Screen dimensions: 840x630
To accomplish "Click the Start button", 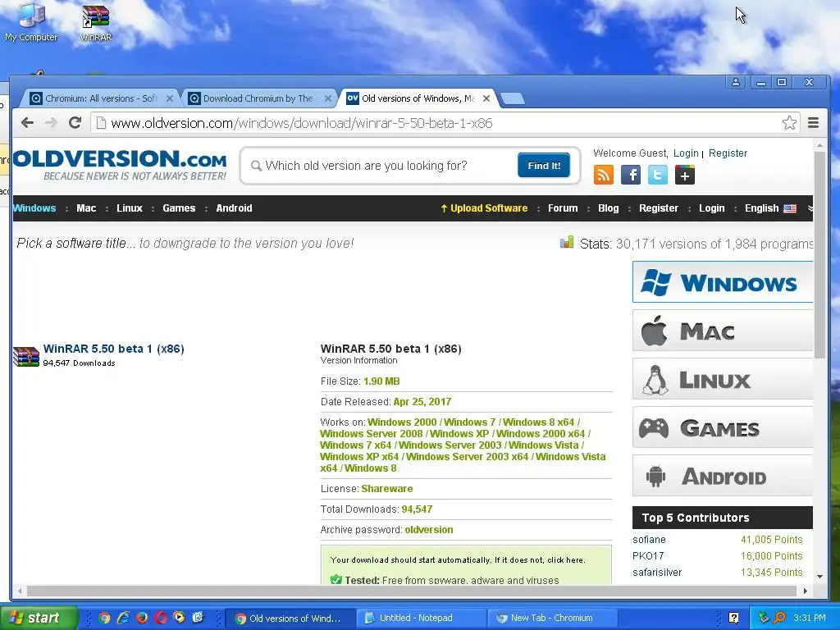I will [39, 618].
